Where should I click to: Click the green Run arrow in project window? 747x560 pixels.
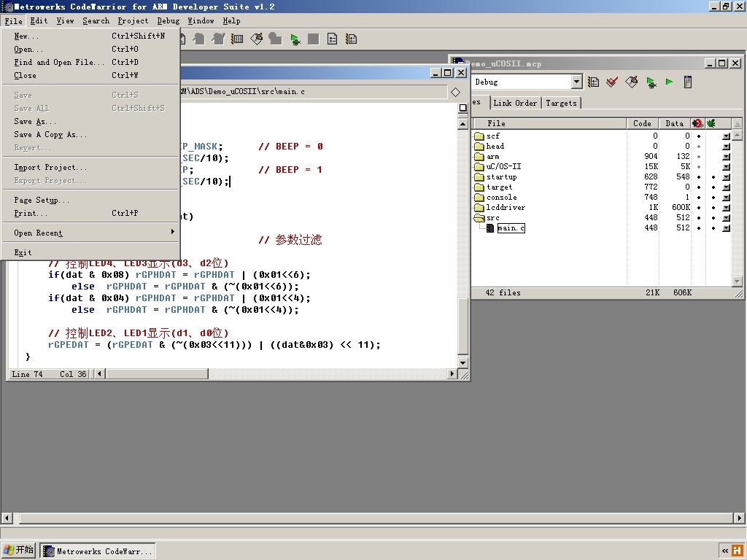[670, 82]
